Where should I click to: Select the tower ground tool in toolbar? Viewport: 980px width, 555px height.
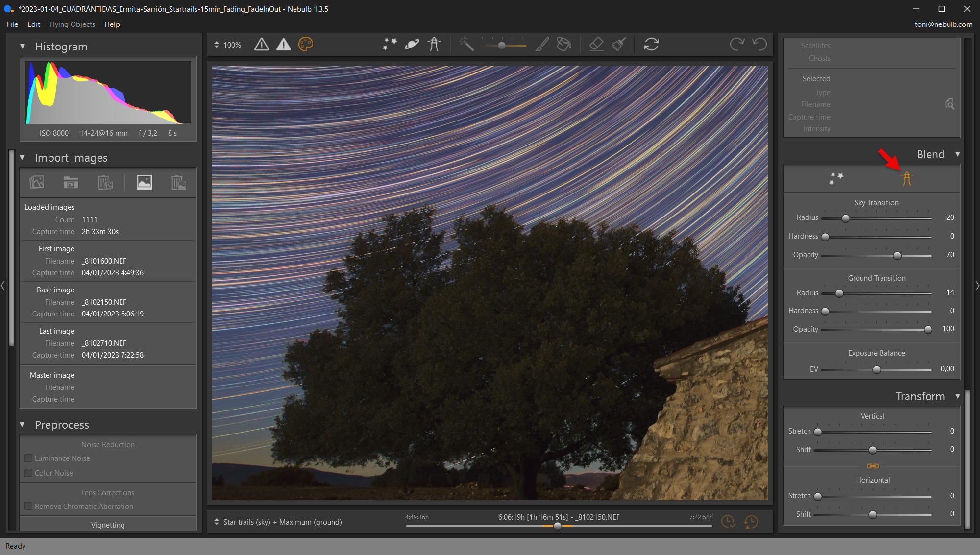[434, 45]
